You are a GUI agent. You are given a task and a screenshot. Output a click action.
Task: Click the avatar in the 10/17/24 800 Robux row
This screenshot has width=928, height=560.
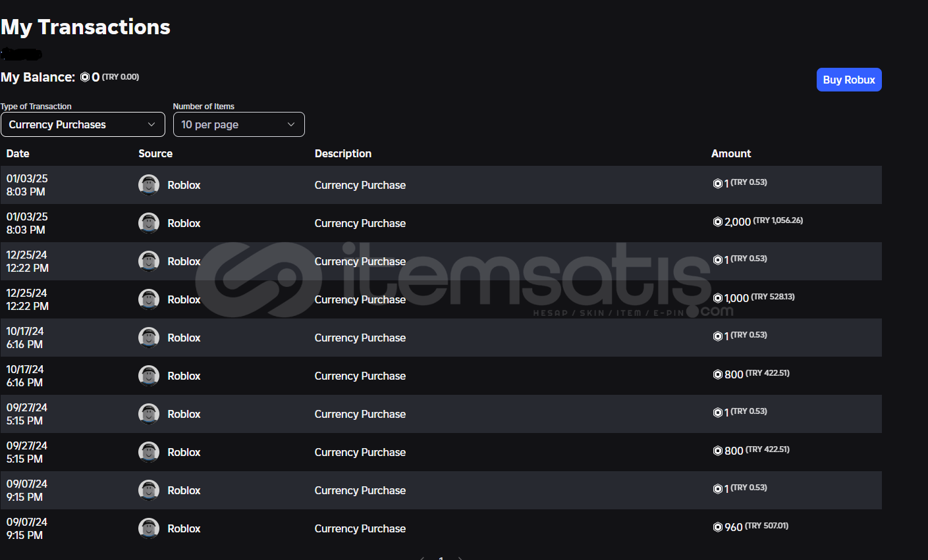pos(149,376)
